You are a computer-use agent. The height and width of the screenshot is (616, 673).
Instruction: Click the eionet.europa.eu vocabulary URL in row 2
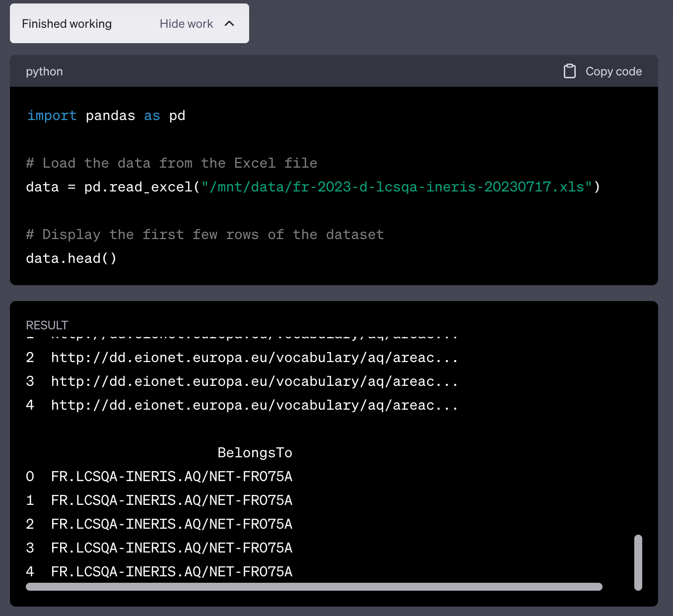pyautogui.click(x=254, y=357)
